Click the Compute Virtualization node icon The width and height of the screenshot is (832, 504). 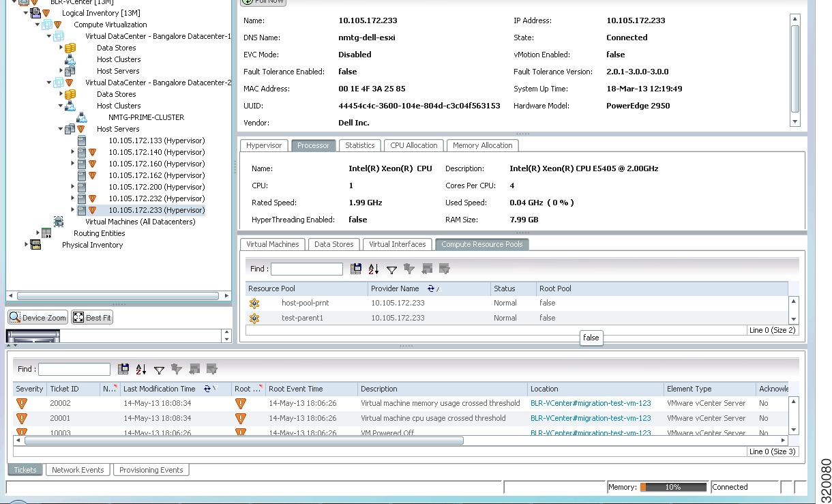[47, 25]
